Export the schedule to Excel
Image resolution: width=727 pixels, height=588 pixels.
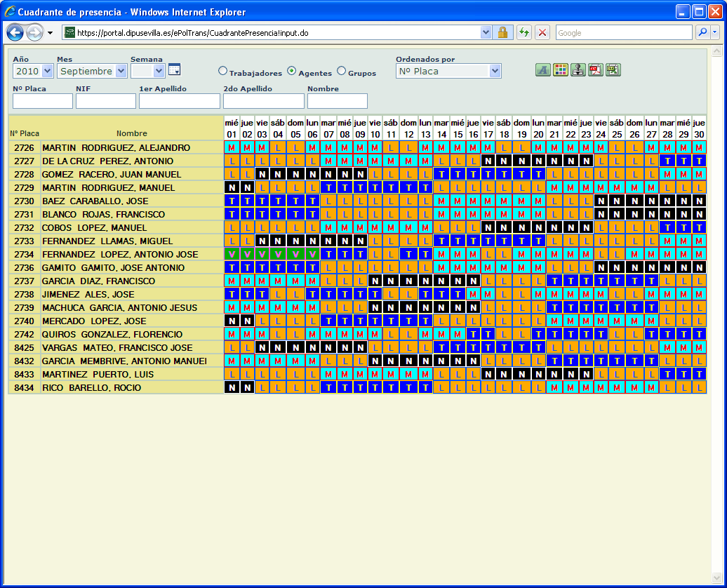click(613, 69)
